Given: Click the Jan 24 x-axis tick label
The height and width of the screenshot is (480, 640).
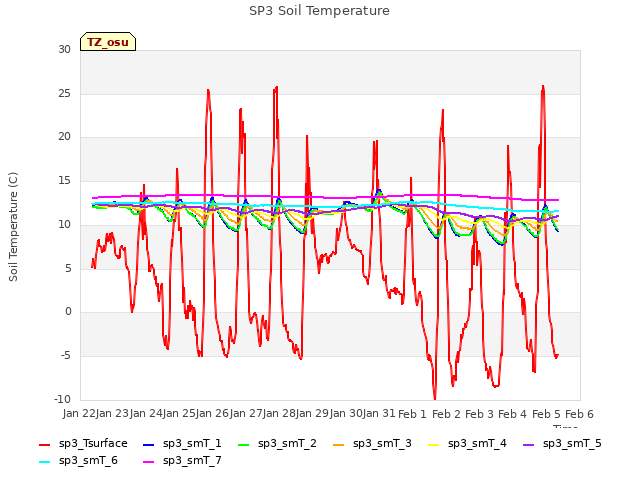Looking at the screenshot, I should 146,414.
